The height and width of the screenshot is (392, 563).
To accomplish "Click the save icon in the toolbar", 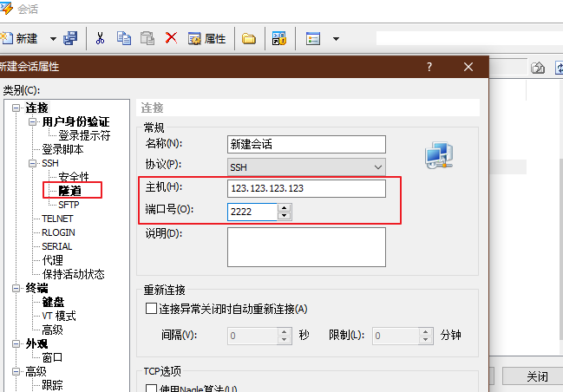I will 70,38.
